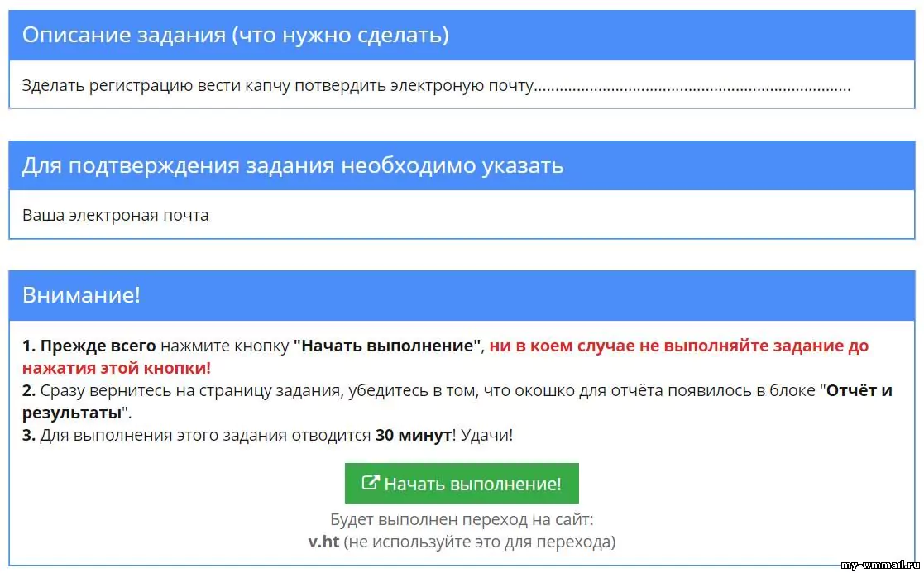The width and height of the screenshot is (924, 573).
Task: Click the red warning text in step 1
Action: coord(678,346)
